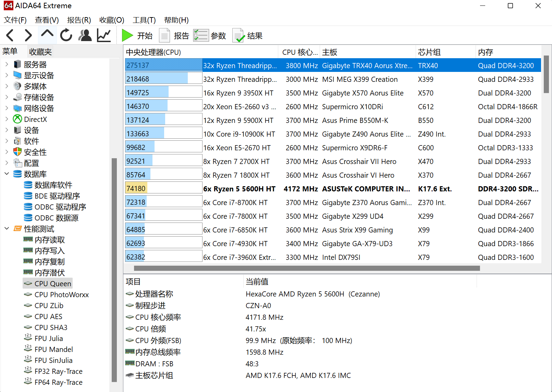Screen dimensions: 552x392
Task: Expand the 网络设备 tree node
Action: point(7,108)
